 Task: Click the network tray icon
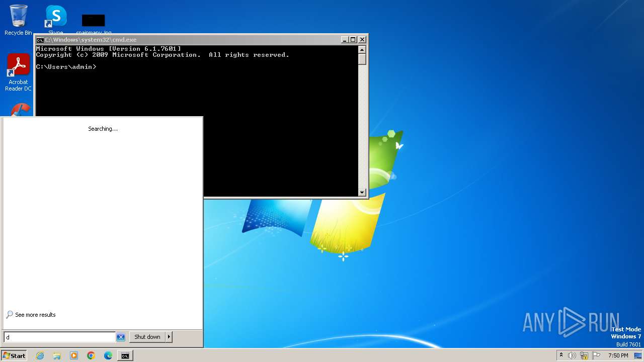pos(584,355)
